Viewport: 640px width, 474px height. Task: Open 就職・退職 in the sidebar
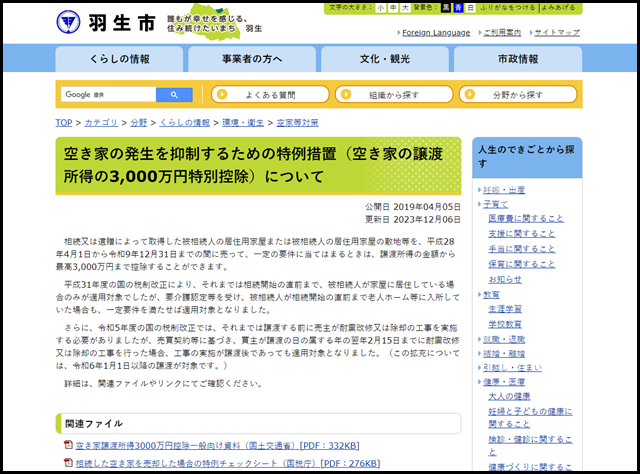pyautogui.click(x=504, y=339)
